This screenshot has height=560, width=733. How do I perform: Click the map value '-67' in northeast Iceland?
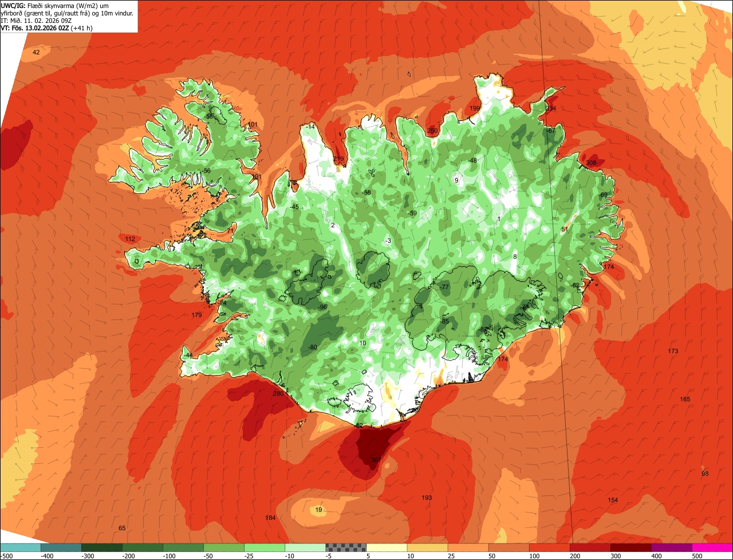(x=551, y=131)
